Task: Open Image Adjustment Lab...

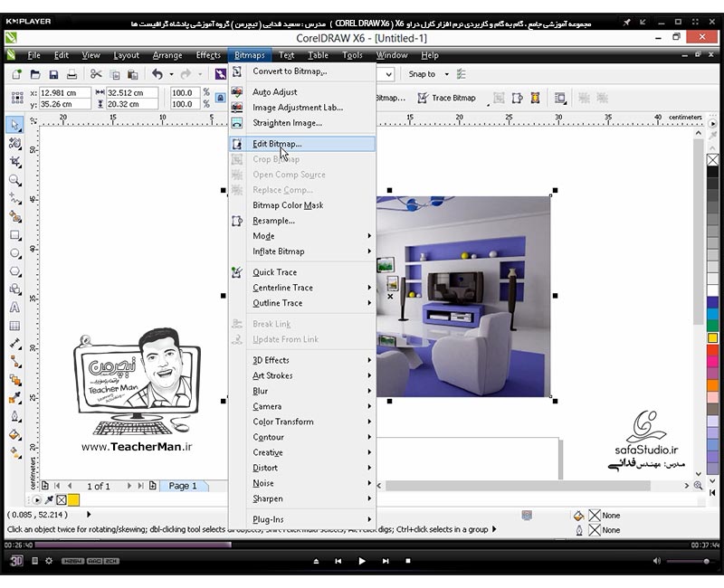Action: 302,108
